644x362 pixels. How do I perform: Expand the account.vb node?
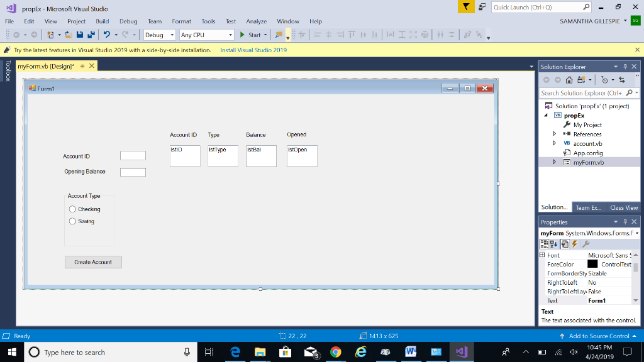555,143
